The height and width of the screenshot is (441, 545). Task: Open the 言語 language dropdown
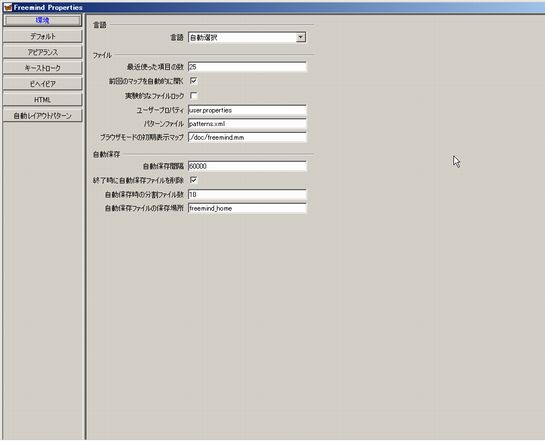pos(247,37)
